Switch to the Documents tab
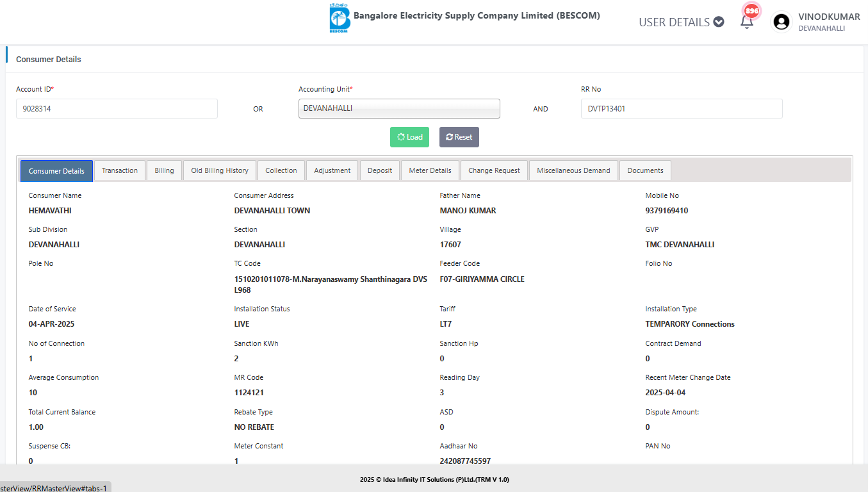The width and height of the screenshot is (868, 492). pyautogui.click(x=645, y=170)
